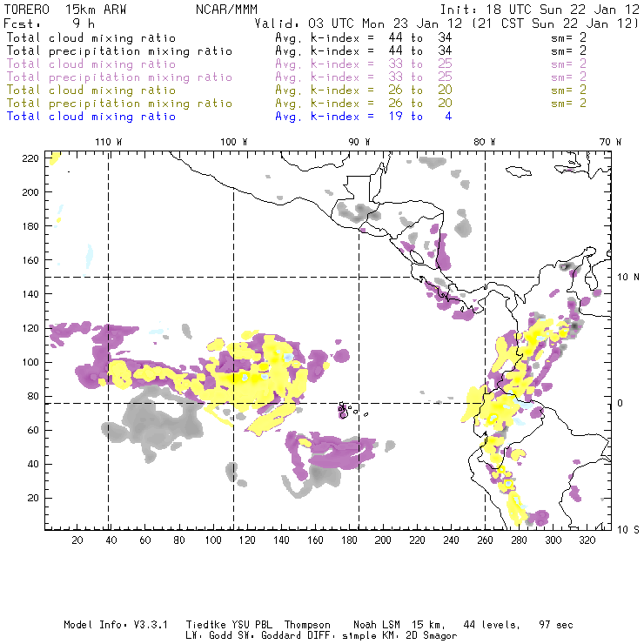
Task: Click 'YSU PBL' in the footer
Action: coord(252,625)
